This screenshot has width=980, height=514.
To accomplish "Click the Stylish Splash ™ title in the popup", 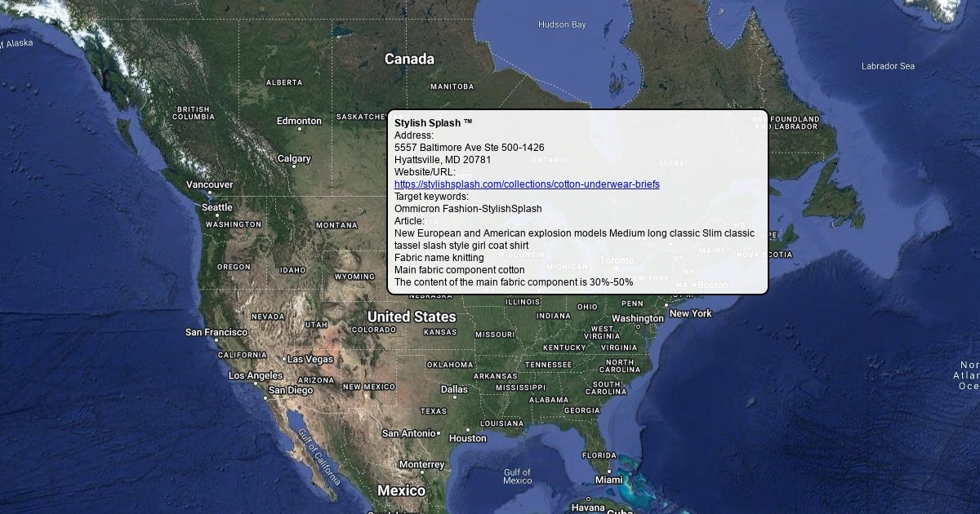I will [433, 123].
